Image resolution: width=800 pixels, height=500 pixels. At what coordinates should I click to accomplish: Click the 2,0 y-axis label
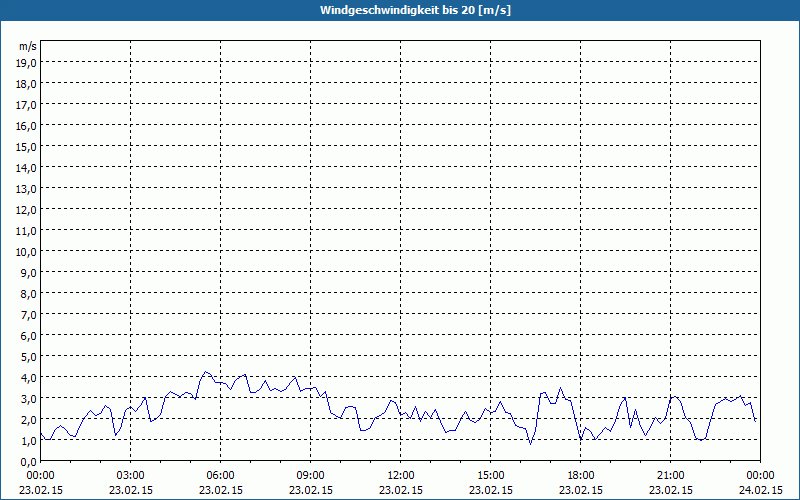pos(30,419)
